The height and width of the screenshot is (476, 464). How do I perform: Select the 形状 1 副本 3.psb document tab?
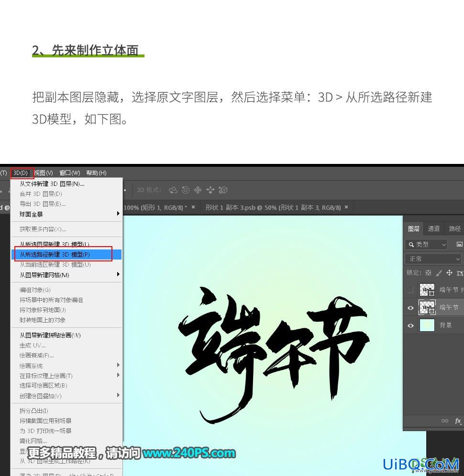pos(273,207)
